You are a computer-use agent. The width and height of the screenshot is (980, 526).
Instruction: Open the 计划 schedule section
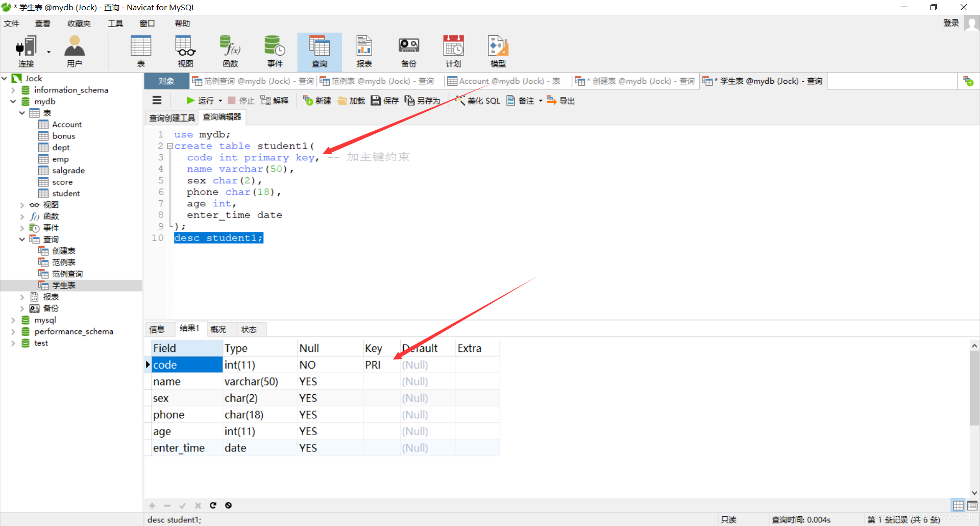tap(453, 51)
